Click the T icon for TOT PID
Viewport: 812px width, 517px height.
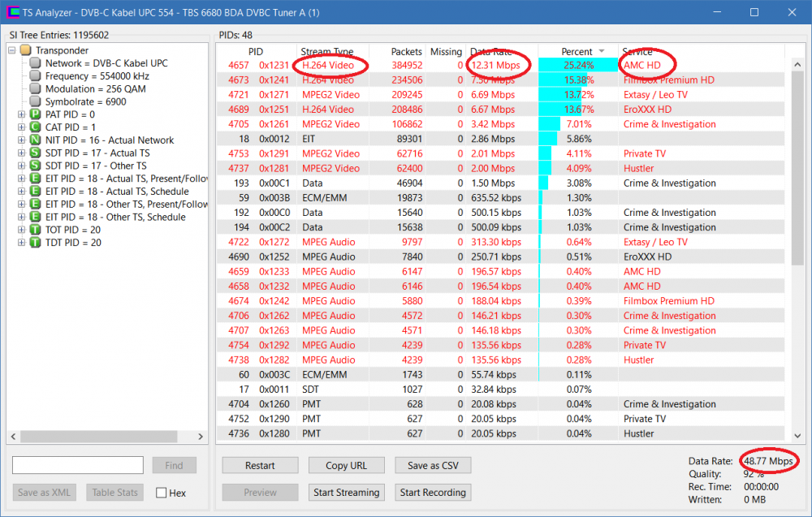(x=35, y=230)
